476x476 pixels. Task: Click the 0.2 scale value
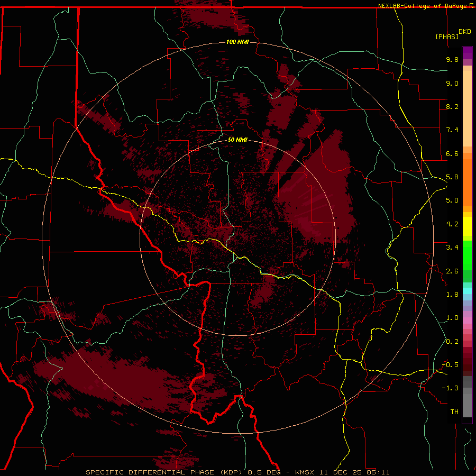coord(452,342)
